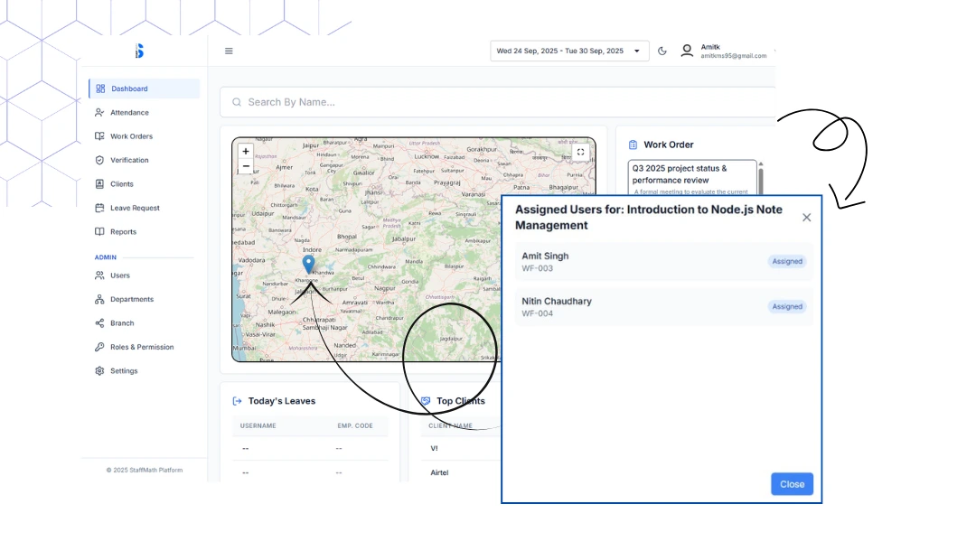Click the WF-004 employee code
Screen dimensions: 976x560
pyautogui.click(x=537, y=313)
